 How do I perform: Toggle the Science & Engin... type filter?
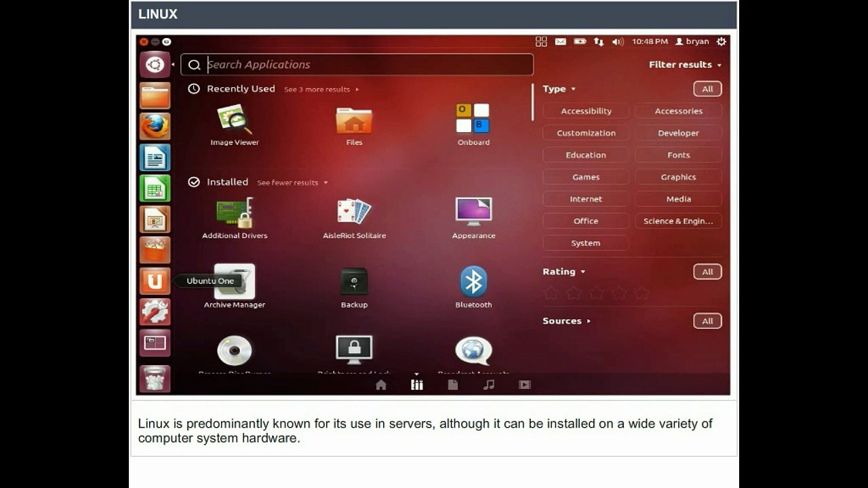(x=678, y=221)
